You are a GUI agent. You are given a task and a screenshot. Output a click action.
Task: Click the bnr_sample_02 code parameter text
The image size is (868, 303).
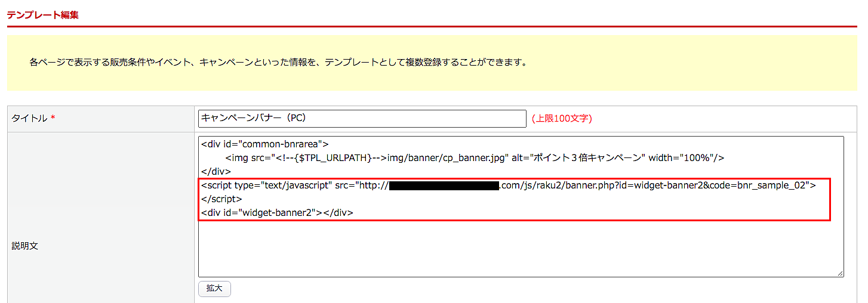[x=774, y=185]
